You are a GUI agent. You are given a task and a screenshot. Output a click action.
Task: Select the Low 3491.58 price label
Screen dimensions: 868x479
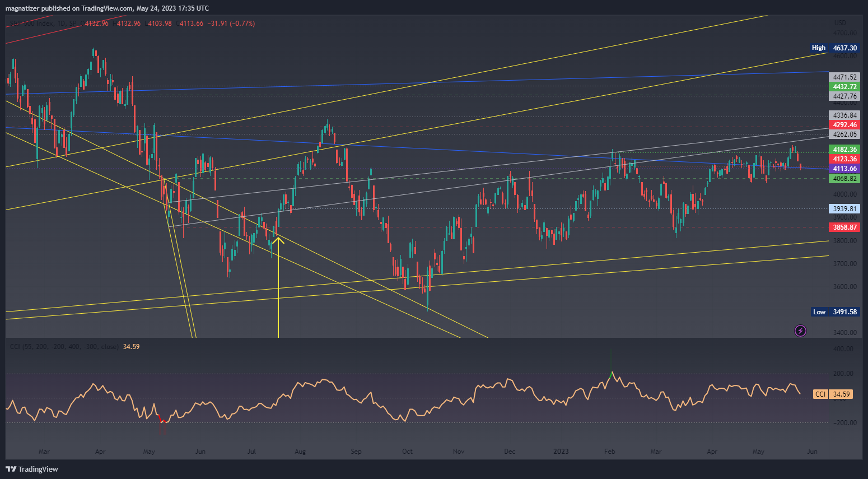pyautogui.click(x=835, y=312)
